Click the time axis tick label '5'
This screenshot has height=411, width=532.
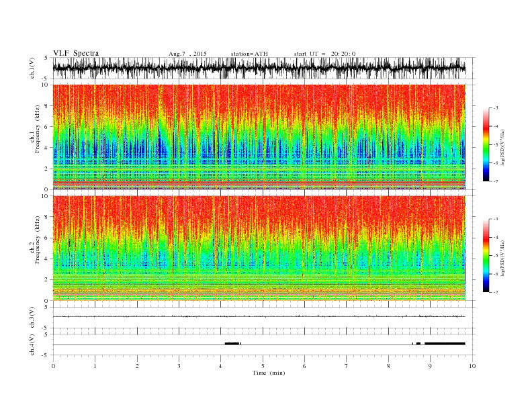point(263,366)
